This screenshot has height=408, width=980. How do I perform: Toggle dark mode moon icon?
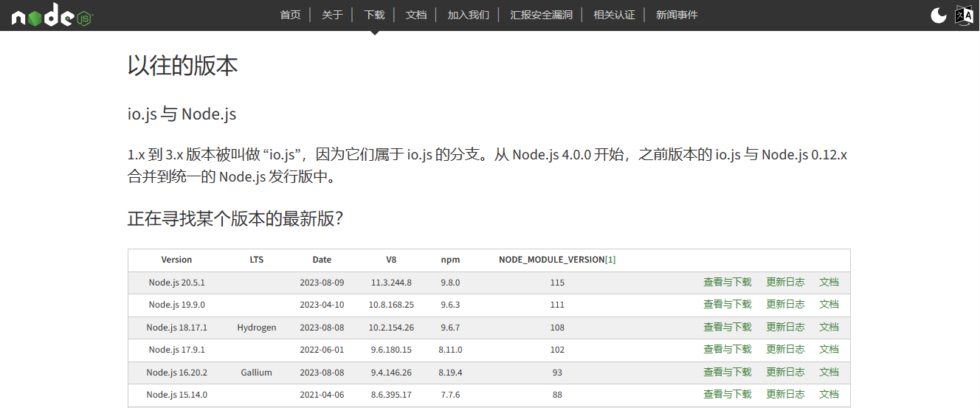pos(939,15)
